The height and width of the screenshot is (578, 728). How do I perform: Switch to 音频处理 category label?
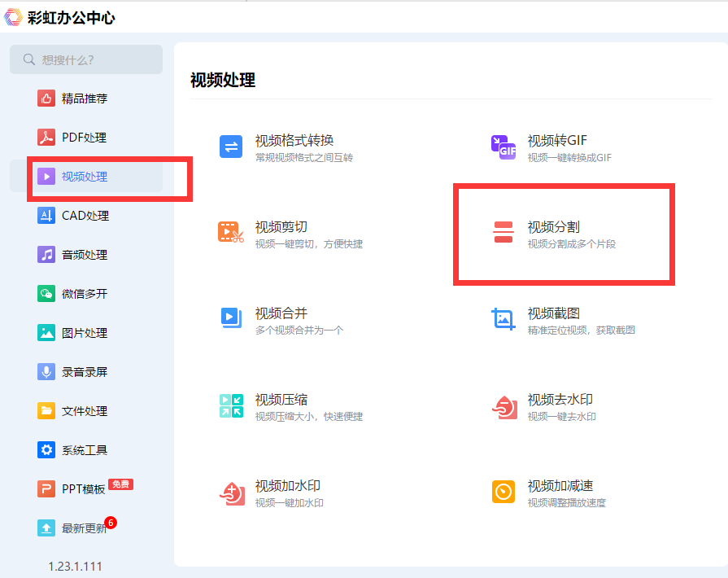pos(85,255)
